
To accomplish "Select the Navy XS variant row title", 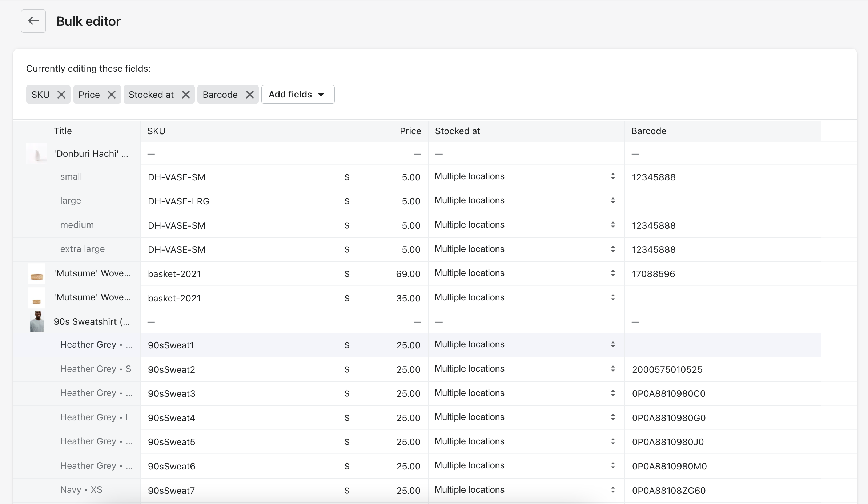I will (81, 490).
